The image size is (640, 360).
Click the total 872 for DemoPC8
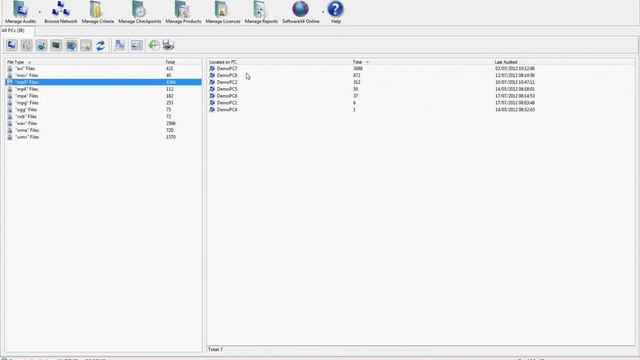(x=357, y=76)
